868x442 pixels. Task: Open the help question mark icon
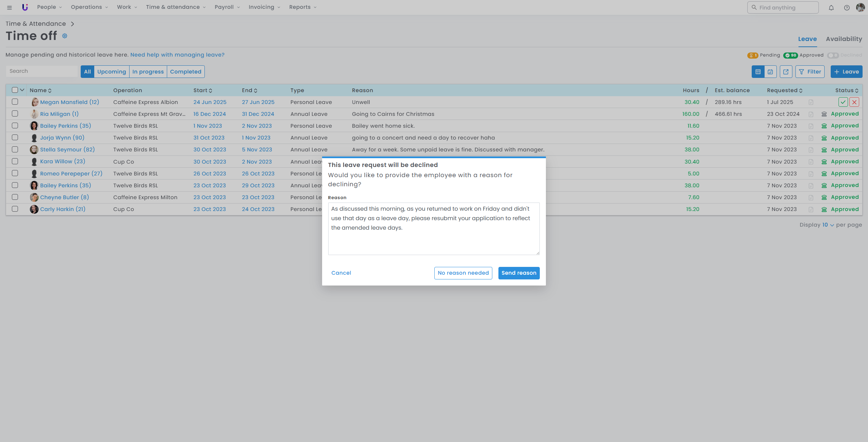(847, 7)
